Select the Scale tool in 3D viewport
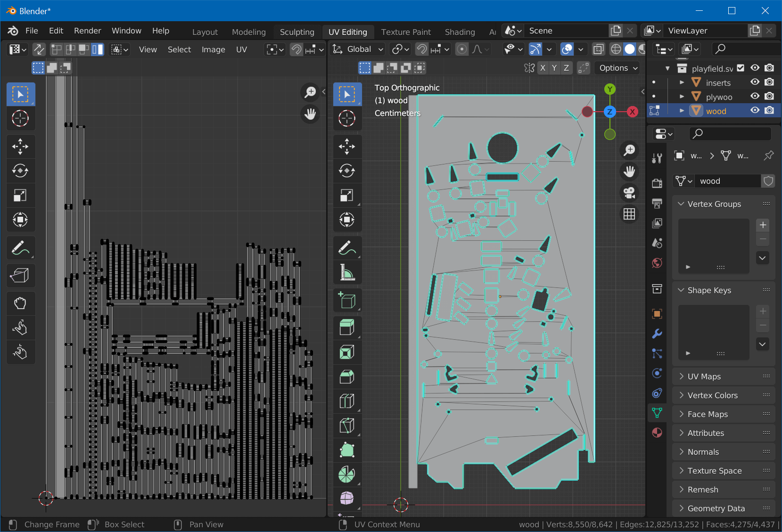 coord(347,195)
